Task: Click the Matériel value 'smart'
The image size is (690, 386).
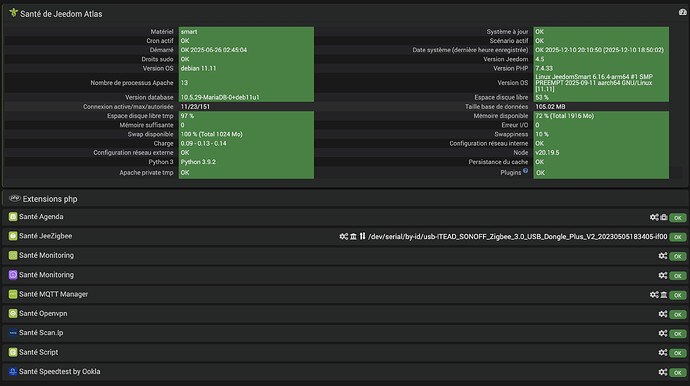Action: click(x=189, y=32)
